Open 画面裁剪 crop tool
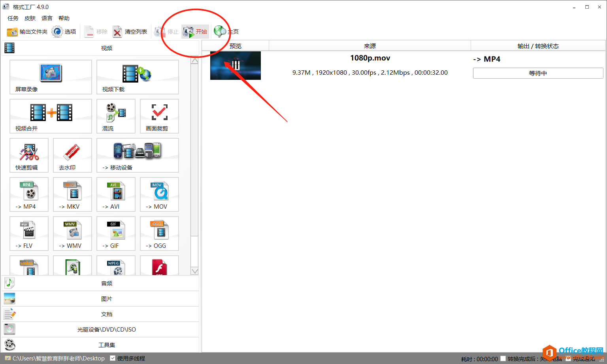This screenshot has width=607, height=364. tap(159, 116)
